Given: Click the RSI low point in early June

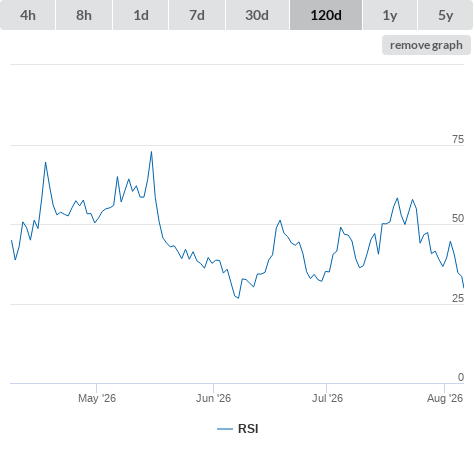Looking at the screenshot, I should tap(238, 298).
